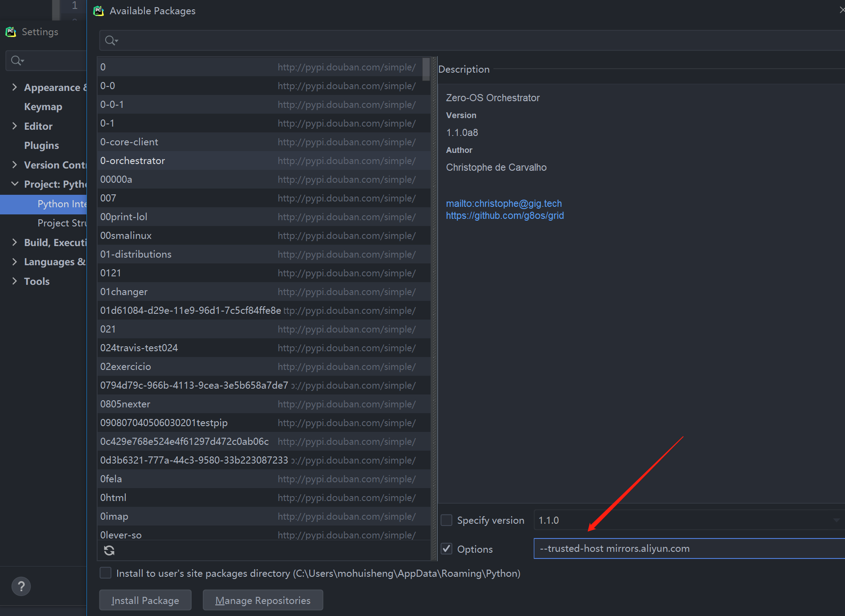
Task: Focus the Options text field
Action: tap(689, 548)
